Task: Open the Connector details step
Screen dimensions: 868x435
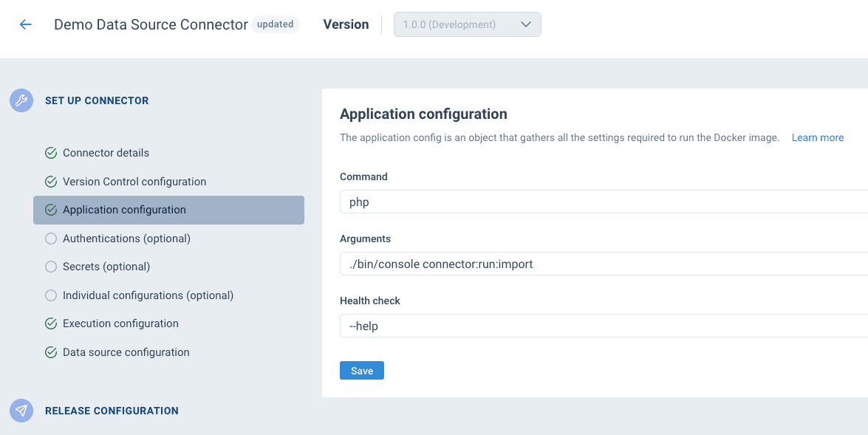Action: coord(106,152)
